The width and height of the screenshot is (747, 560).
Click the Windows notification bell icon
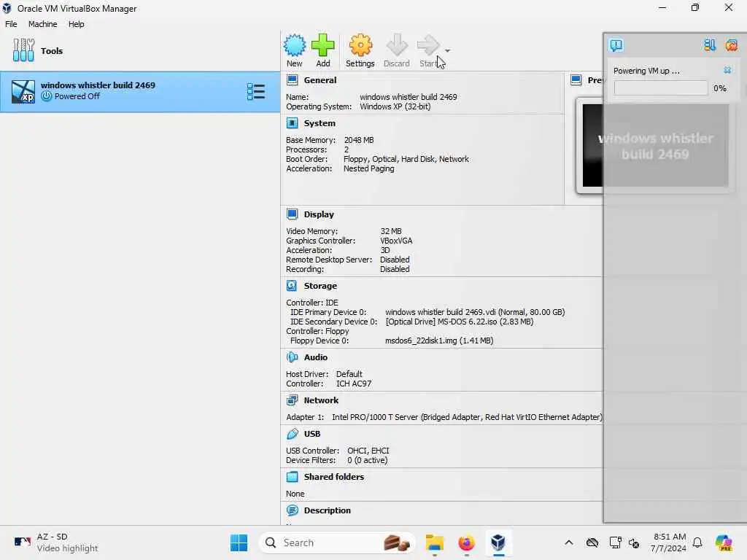point(697,542)
